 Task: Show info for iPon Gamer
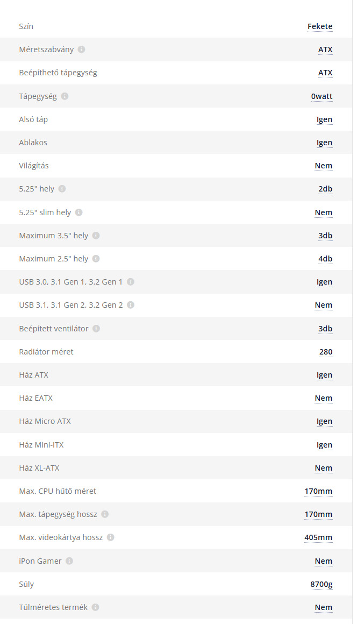[x=69, y=561]
